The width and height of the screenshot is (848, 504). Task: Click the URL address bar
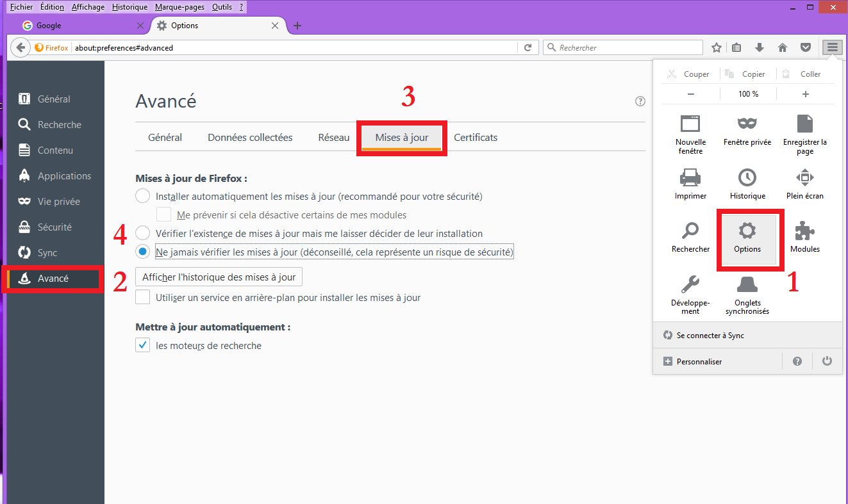[295, 47]
